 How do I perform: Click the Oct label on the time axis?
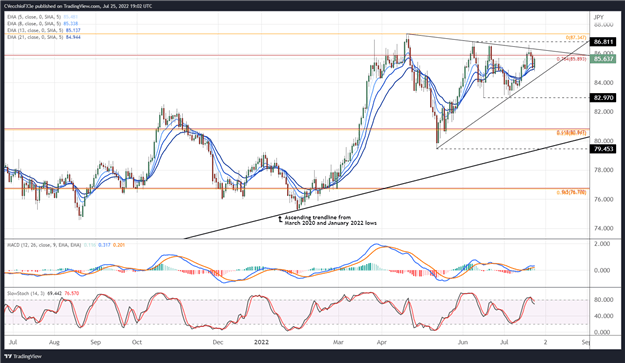click(137, 342)
